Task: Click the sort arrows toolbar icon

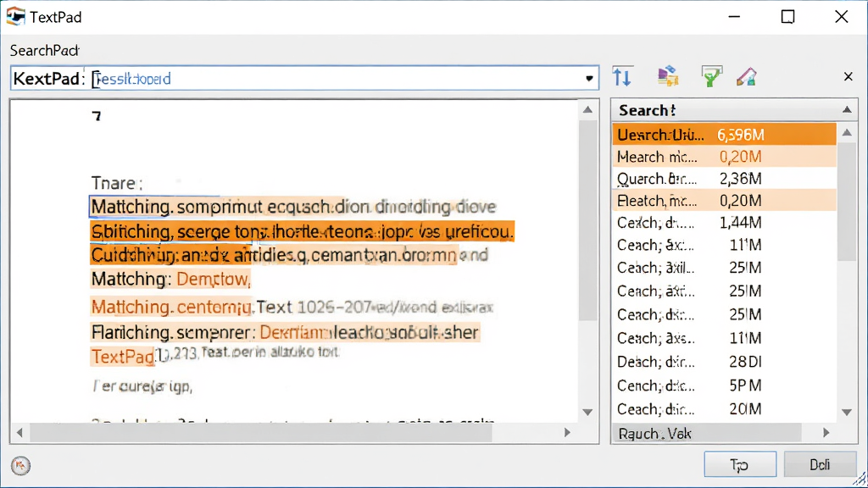Action: [622, 77]
